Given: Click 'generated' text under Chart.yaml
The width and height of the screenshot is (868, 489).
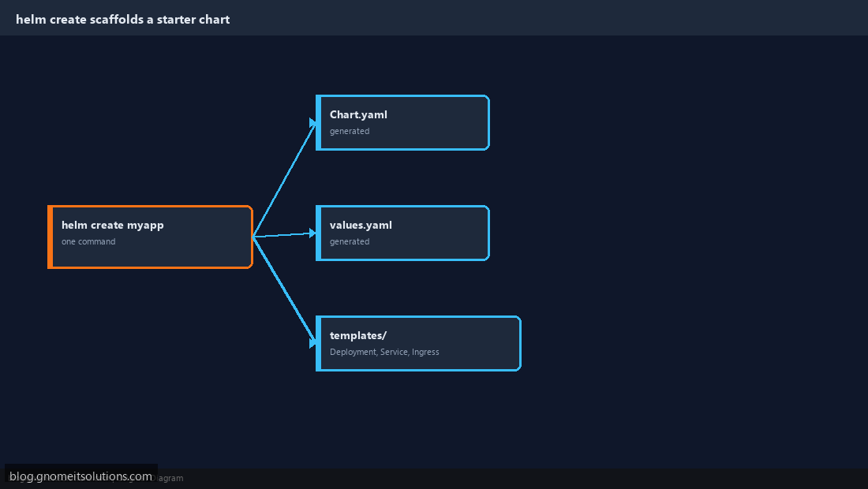Looking at the screenshot, I should click(350, 131).
